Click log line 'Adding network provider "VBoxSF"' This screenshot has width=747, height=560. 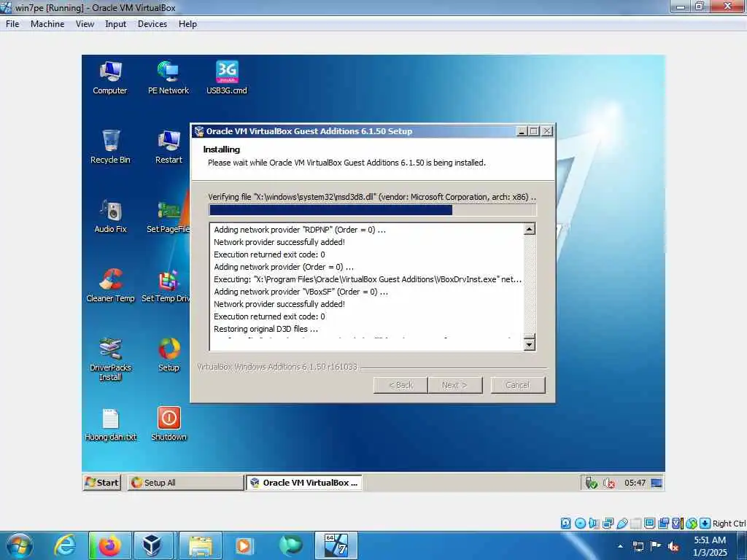click(301, 292)
